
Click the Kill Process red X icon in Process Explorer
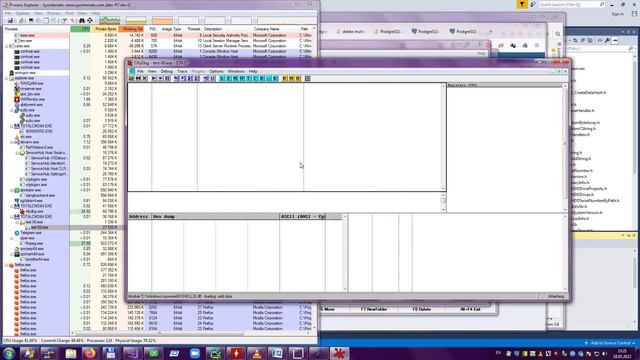click(x=72, y=20)
